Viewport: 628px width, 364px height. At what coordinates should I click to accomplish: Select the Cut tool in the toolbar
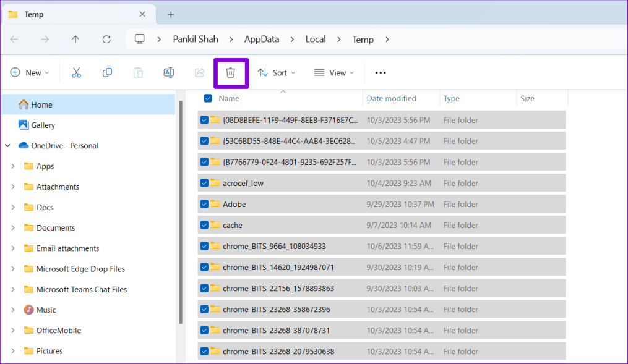76,72
